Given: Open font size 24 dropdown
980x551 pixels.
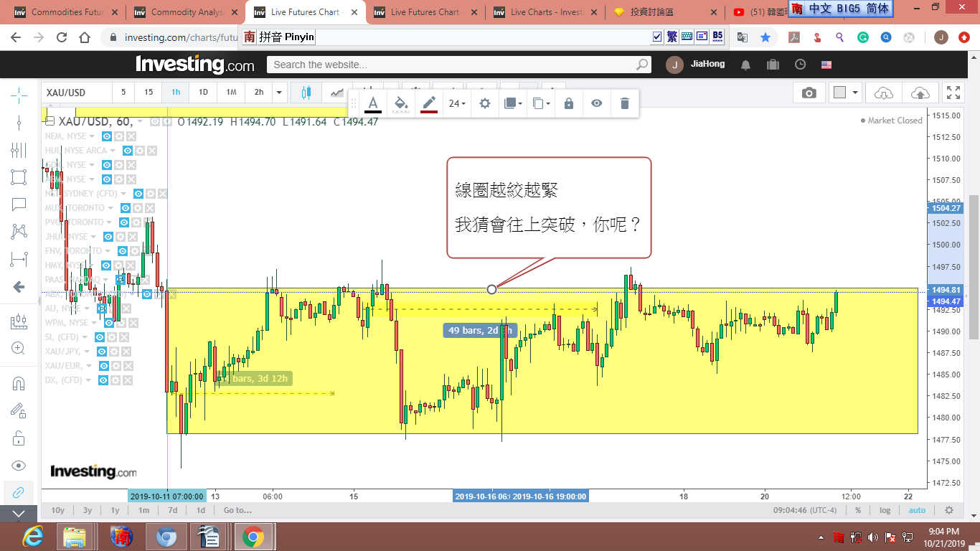Looking at the screenshot, I should 457,104.
